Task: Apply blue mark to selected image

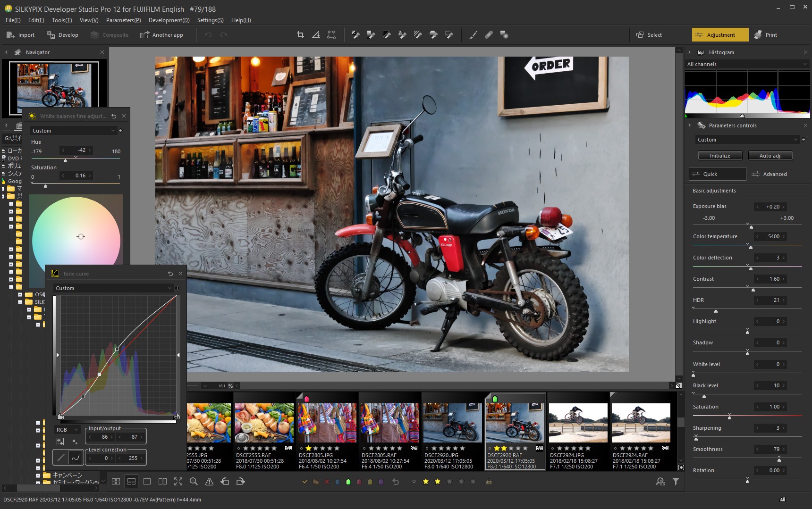Action: (x=338, y=482)
